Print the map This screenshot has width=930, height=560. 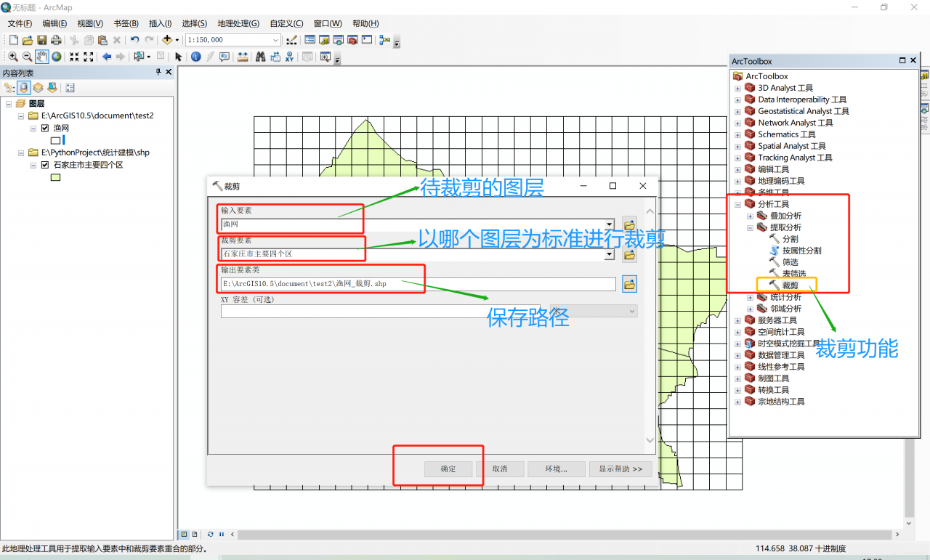tap(55, 40)
